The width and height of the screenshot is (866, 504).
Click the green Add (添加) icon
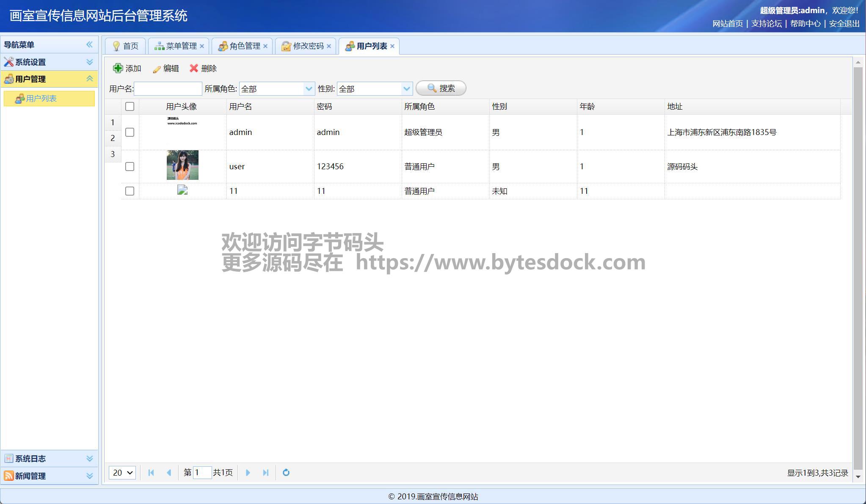(x=118, y=68)
